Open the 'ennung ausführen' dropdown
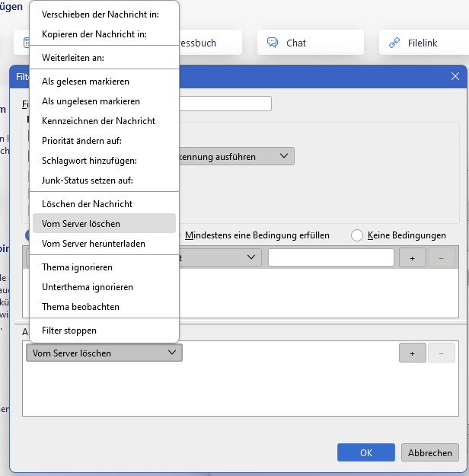 click(237, 156)
